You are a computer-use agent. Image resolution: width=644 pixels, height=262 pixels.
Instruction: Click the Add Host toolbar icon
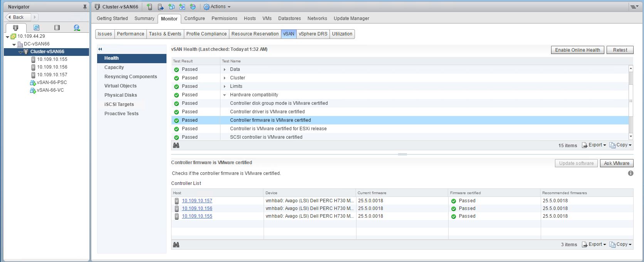click(x=150, y=7)
